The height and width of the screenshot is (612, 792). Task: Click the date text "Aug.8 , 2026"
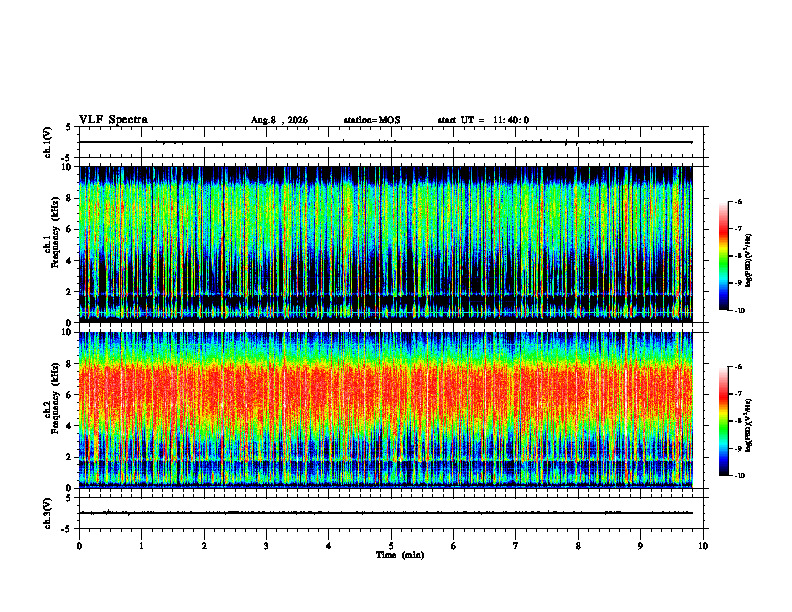[x=279, y=120]
